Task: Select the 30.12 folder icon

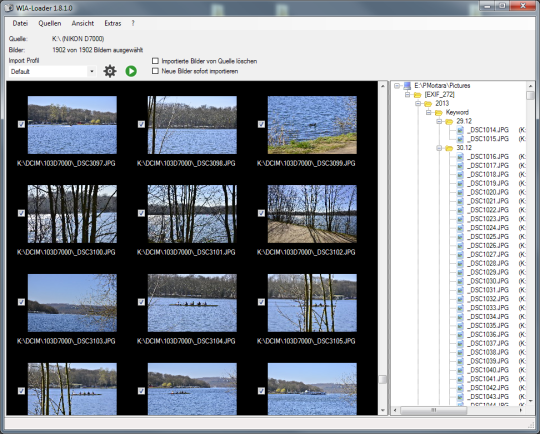Action: click(x=449, y=148)
